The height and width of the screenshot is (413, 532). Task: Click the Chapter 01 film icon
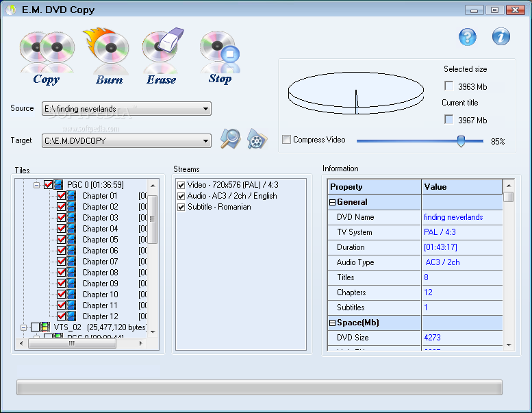[71, 196]
